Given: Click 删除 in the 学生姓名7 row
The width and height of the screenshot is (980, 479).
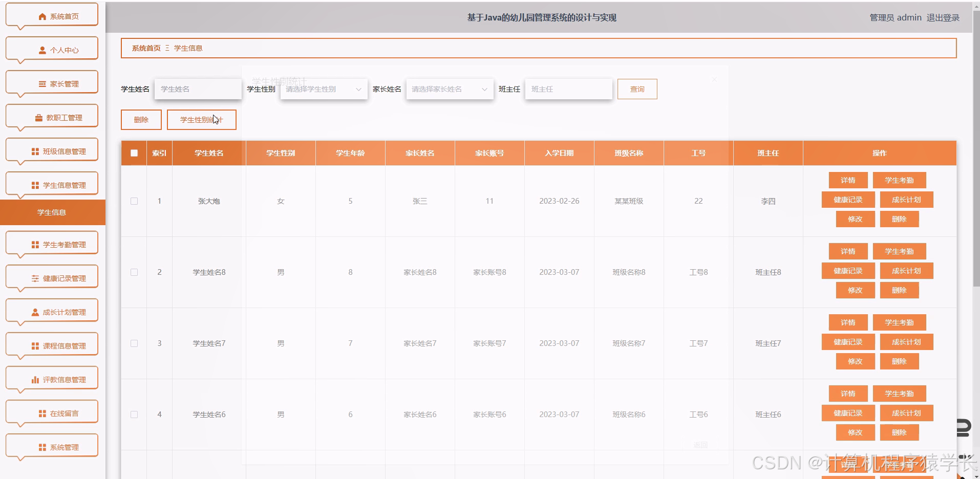Looking at the screenshot, I should coord(899,361).
